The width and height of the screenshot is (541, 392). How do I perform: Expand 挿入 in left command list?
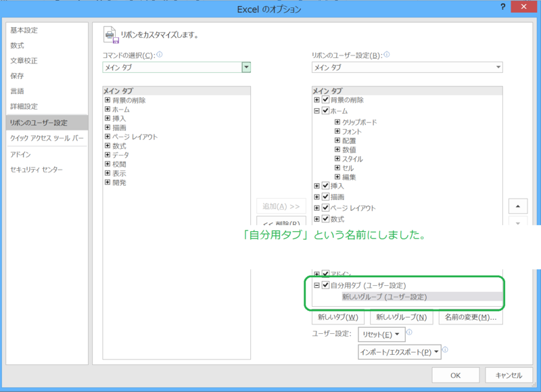click(108, 118)
